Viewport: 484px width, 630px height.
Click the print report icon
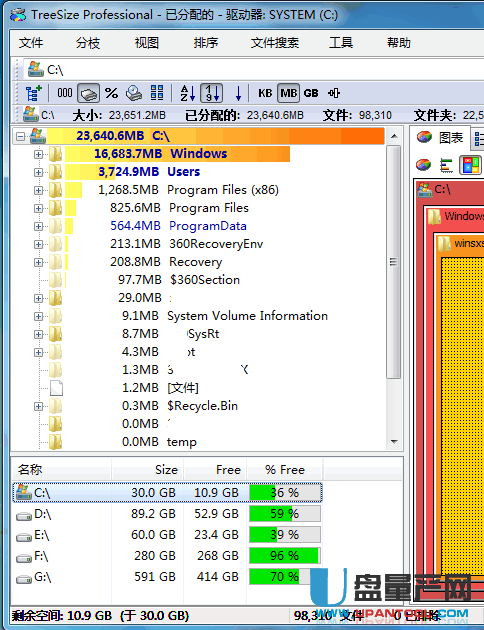[x=134, y=93]
